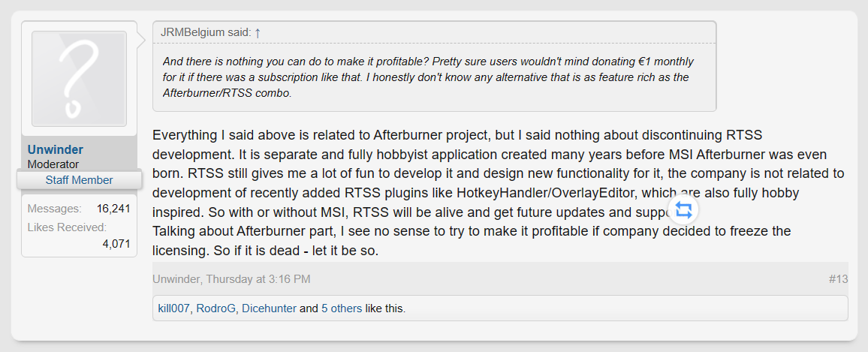Image resolution: width=868 pixels, height=352 pixels.
Task: Click the up arrow after "JRMBelgium said:"
Action: [258, 33]
